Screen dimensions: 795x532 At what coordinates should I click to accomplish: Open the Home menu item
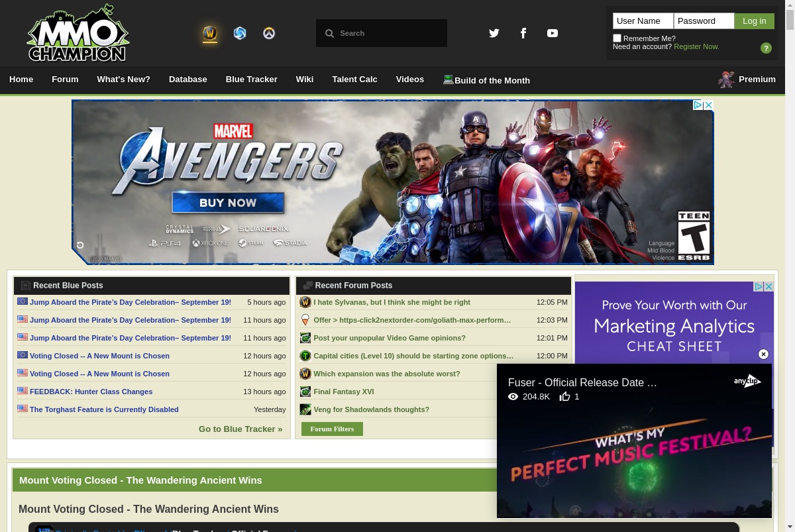point(21,80)
